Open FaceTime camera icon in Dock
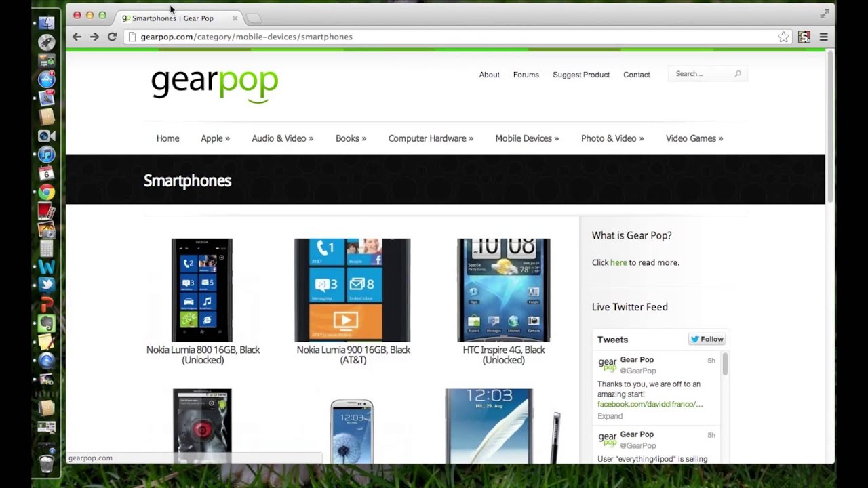This screenshot has width=868, height=488. pyautogui.click(x=46, y=136)
